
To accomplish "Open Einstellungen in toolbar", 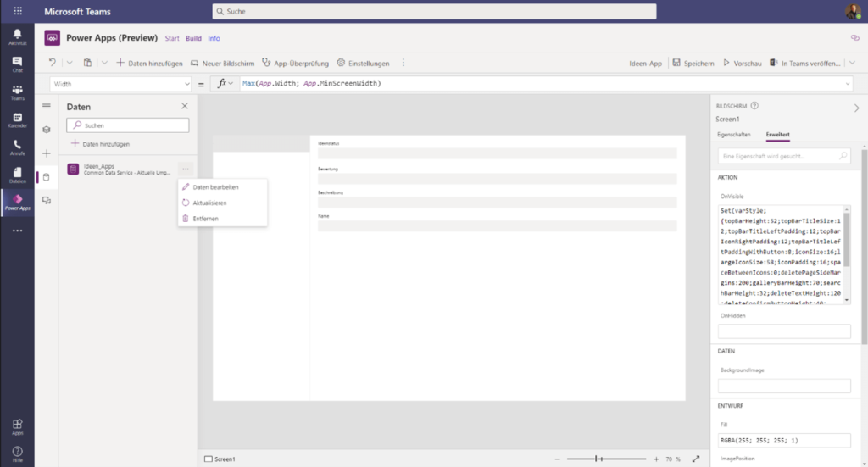I will (363, 63).
